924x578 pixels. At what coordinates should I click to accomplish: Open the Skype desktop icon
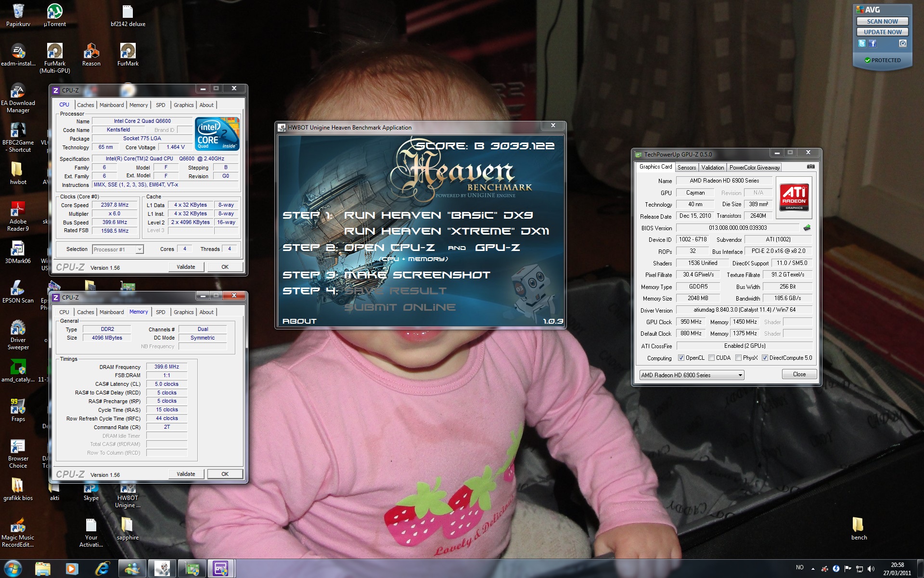click(91, 492)
